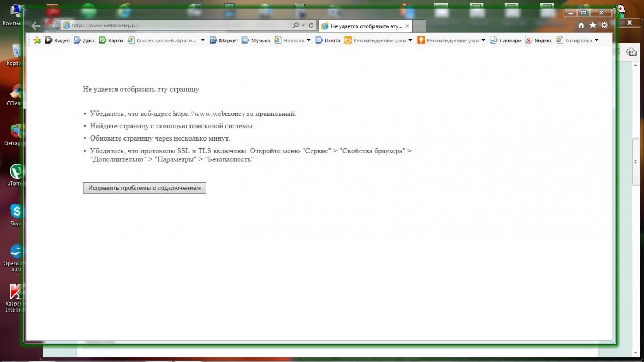Viewport: 644px width, 362px height.
Task: Open the Яндекс favorite
Action: [x=539, y=40]
